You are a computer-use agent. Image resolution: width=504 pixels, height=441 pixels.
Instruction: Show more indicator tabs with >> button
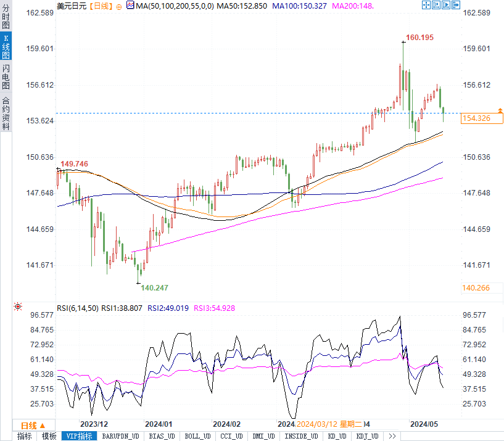392,436
